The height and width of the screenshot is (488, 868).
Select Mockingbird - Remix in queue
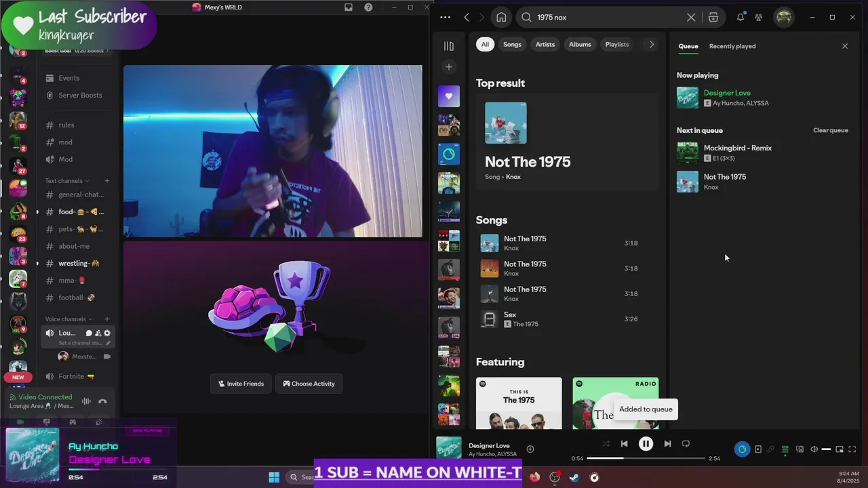[764, 152]
